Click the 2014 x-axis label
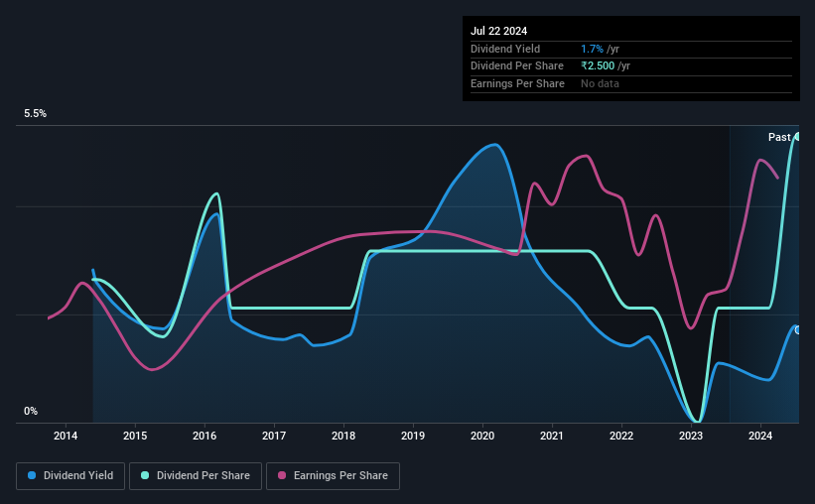The image size is (815, 504). coord(66,436)
